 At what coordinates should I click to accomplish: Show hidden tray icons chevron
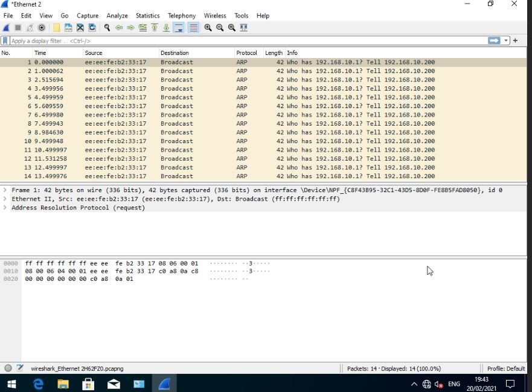tap(414, 384)
